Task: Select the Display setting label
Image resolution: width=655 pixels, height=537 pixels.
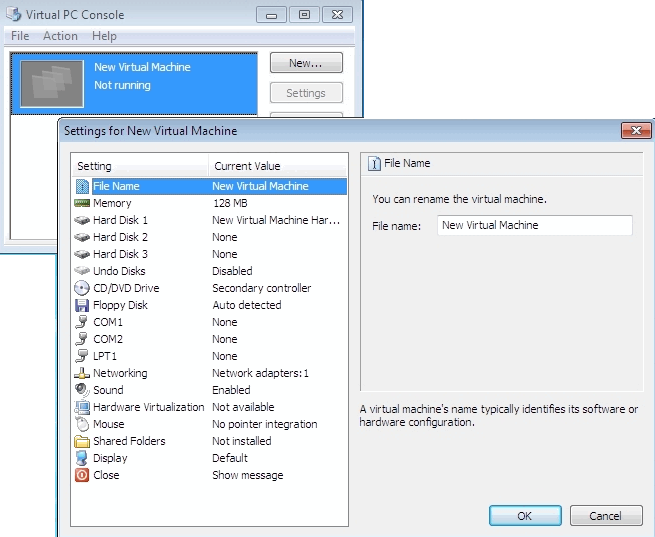Action: [x=110, y=458]
